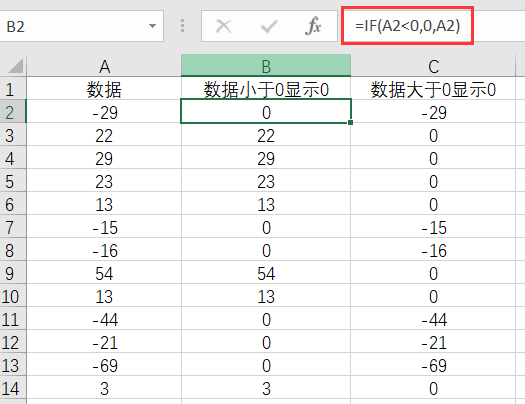Image resolution: width=525 pixels, height=404 pixels.
Task: Click cell C11 containing -44
Action: click(433, 318)
